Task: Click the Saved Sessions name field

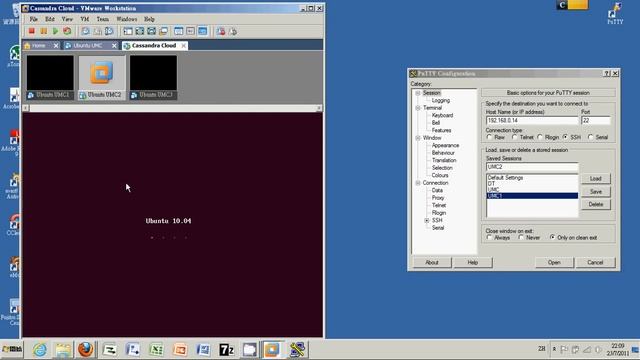Action: coord(532,167)
